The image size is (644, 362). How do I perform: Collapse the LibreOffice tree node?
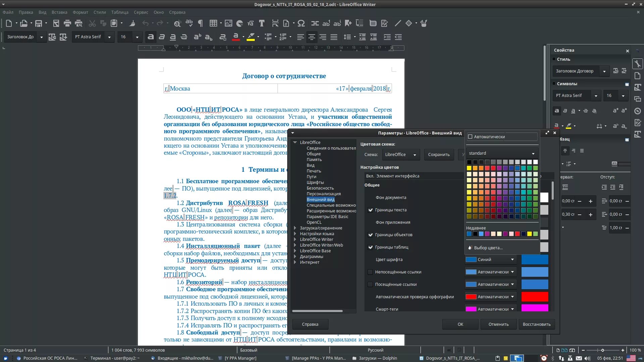click(x=295, y=143)
